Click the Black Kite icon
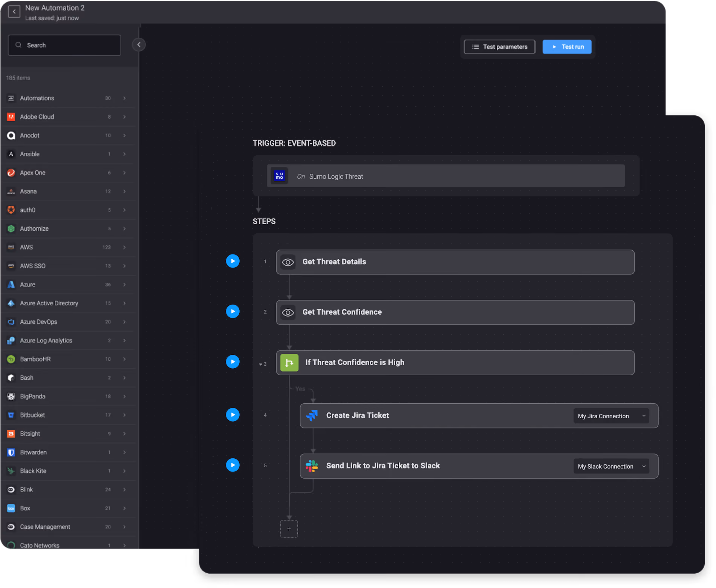 click(x=11, y=471)
